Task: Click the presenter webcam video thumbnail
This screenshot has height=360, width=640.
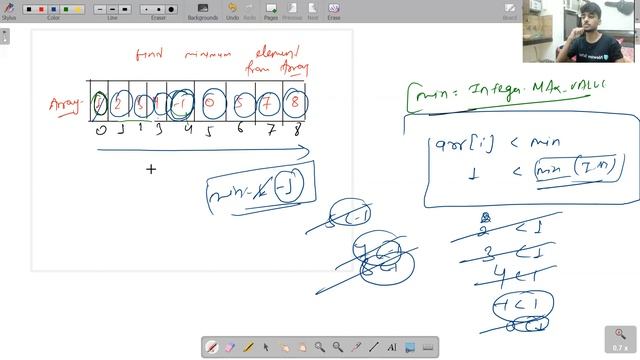Action: 579,31
